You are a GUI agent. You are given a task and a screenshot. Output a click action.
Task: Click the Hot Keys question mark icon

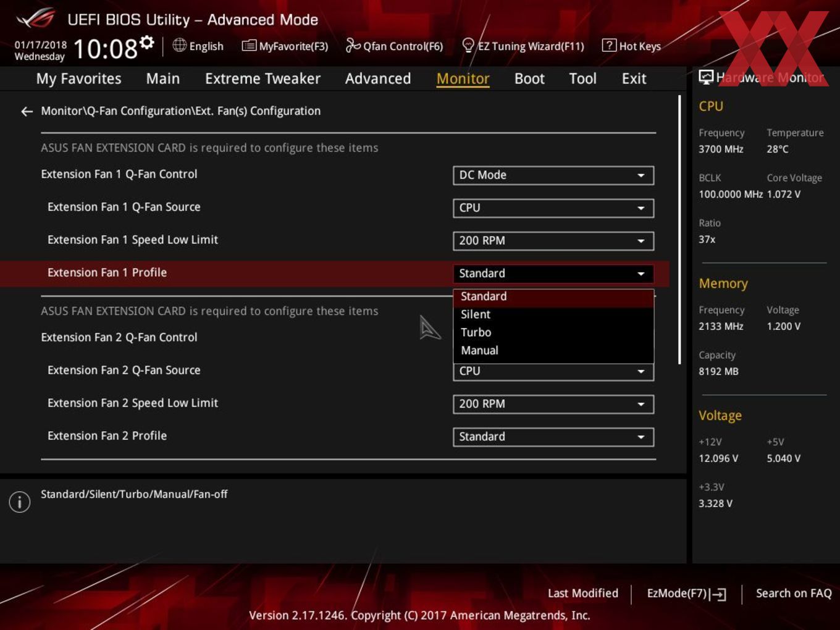609,45
